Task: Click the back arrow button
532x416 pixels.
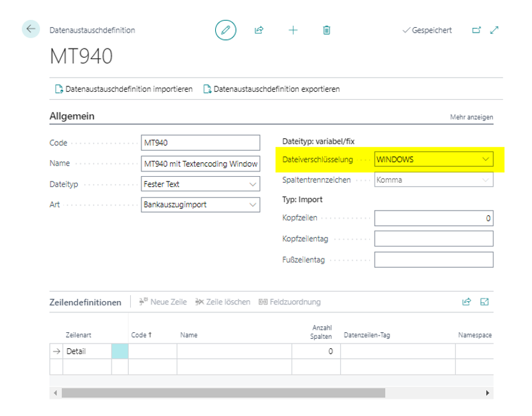Action: pos(31,30)
